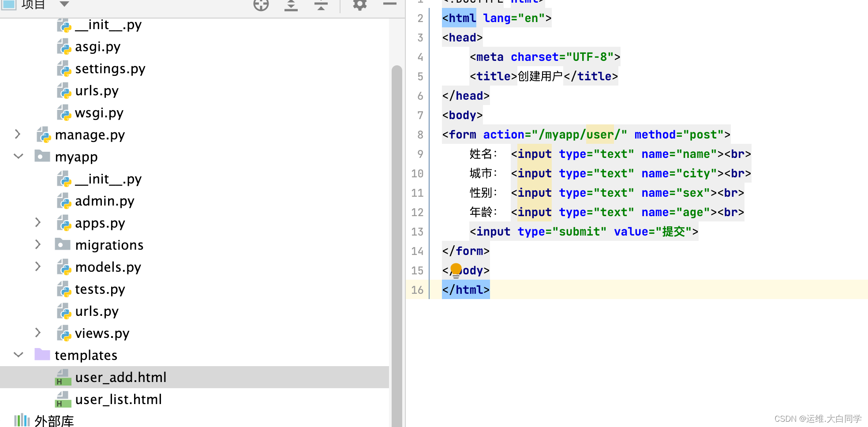Click the external libraries bars icon
The height and width of the screenshot is (427, 868).
pos(22,420)
